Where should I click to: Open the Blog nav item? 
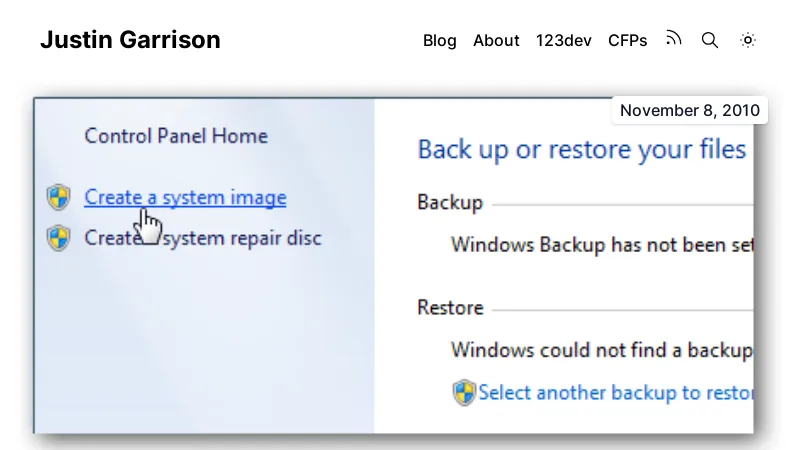click(x=440, y=41)
